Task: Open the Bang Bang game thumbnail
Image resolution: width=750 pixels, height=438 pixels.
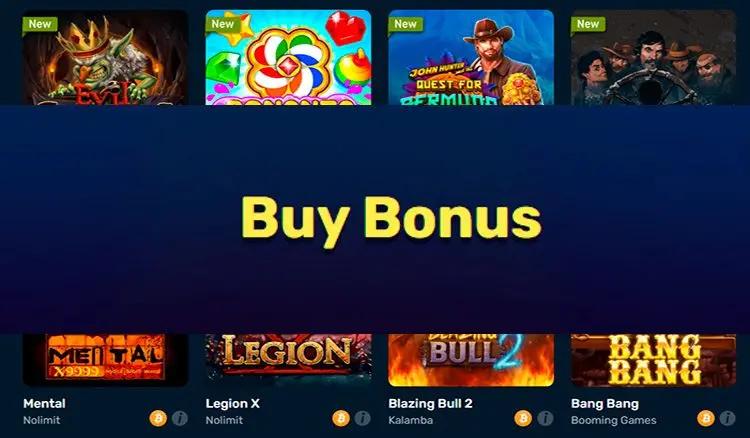Action: click(653, 360)
